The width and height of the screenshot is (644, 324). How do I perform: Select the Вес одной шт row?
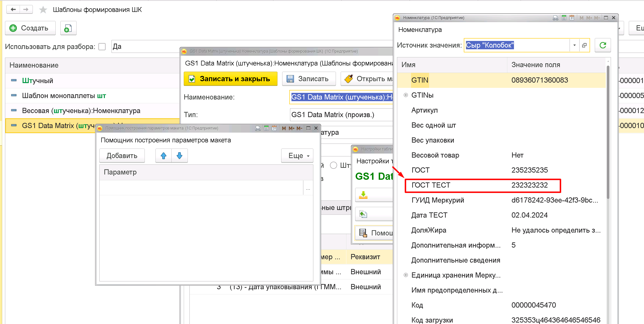[x=501, y=125]
